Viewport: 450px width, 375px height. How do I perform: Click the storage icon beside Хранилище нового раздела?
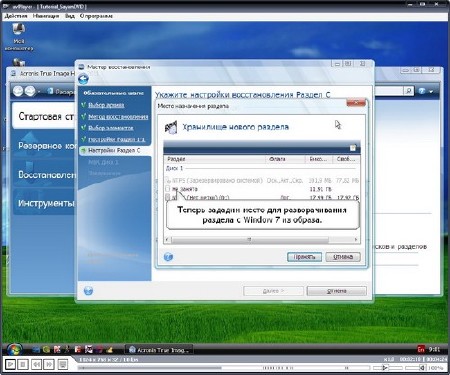click(x=171, y=127)
